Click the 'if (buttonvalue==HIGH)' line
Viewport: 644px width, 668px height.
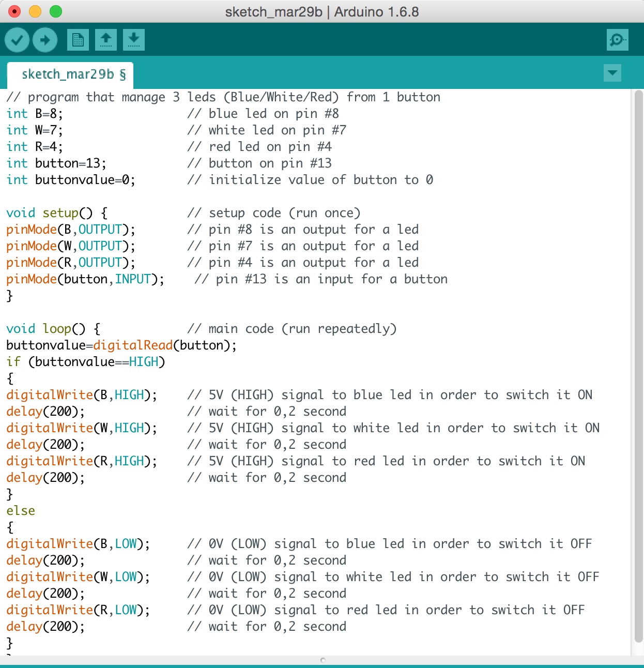[85, 362]
